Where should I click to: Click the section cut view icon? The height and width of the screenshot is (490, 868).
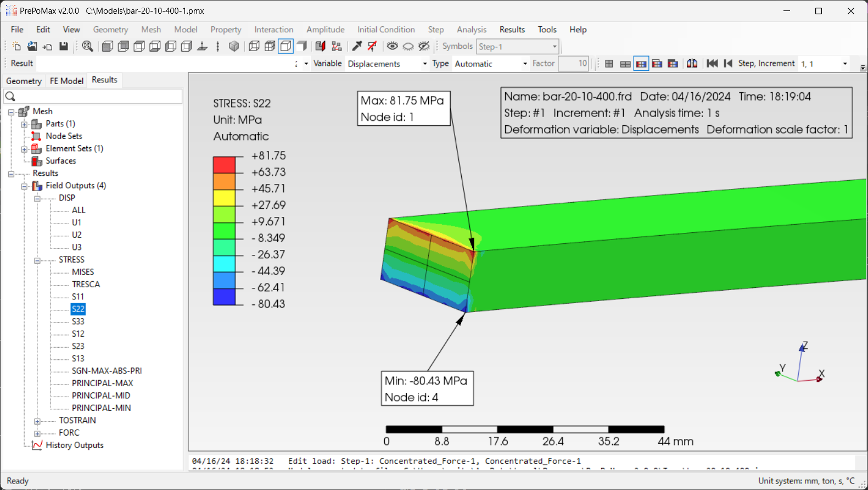320,46
